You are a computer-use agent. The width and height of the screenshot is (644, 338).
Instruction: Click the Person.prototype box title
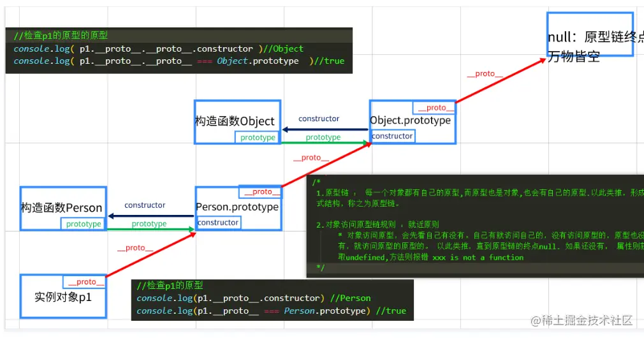237,207
